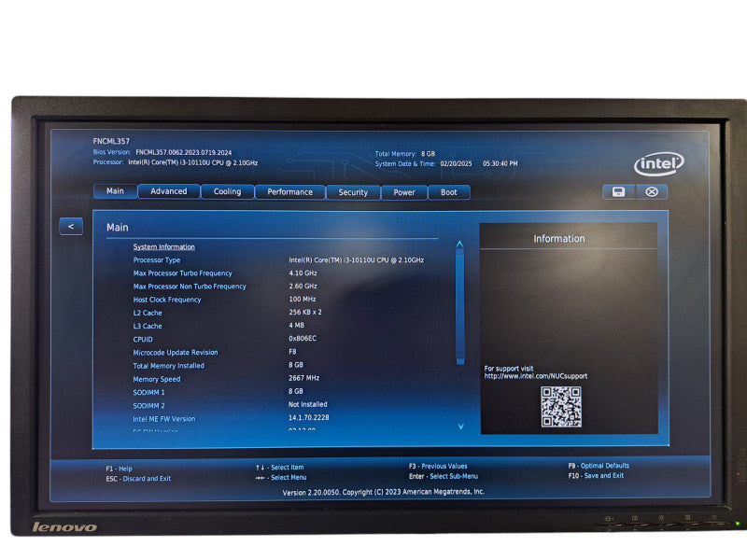Click the QR code in Information panel

click(561, 406)
